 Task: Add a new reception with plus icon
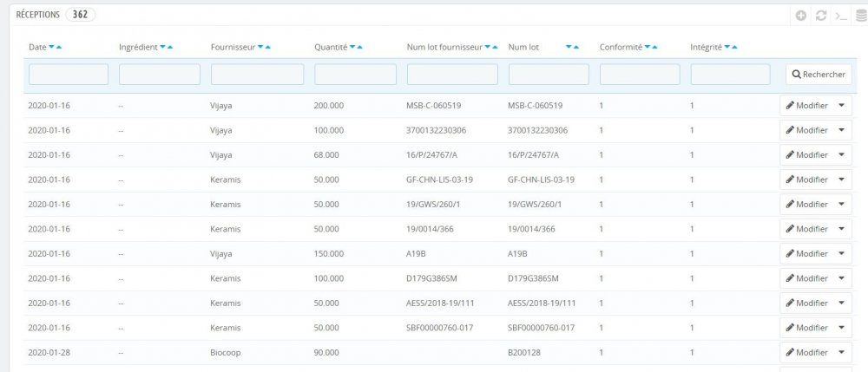point(800,16)
